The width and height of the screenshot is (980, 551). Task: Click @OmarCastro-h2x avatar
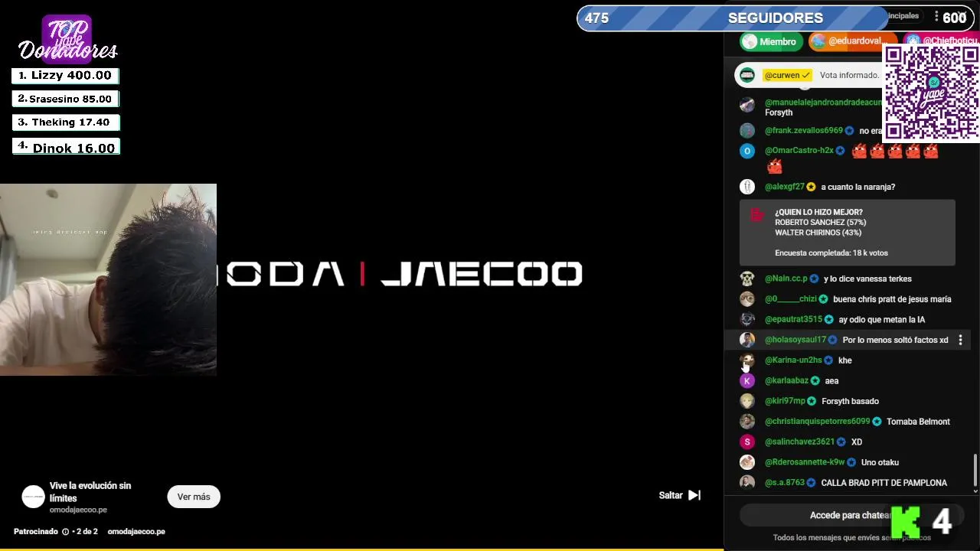tap(747, 151)
